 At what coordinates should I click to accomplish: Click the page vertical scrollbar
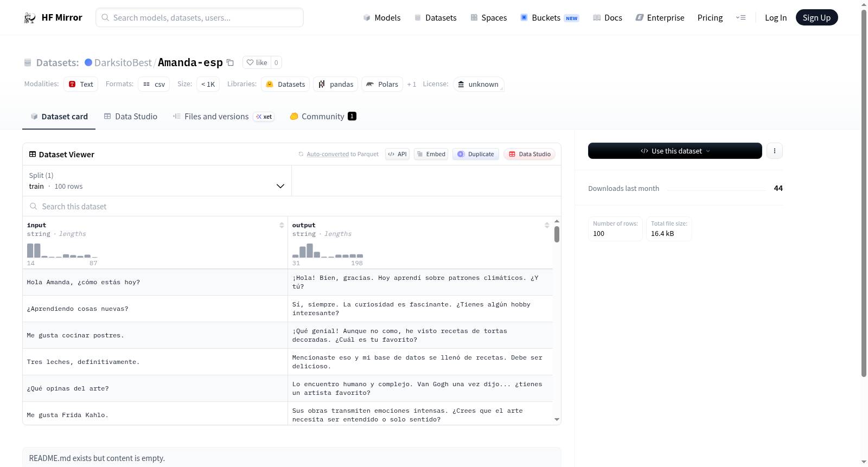[864, 193]
